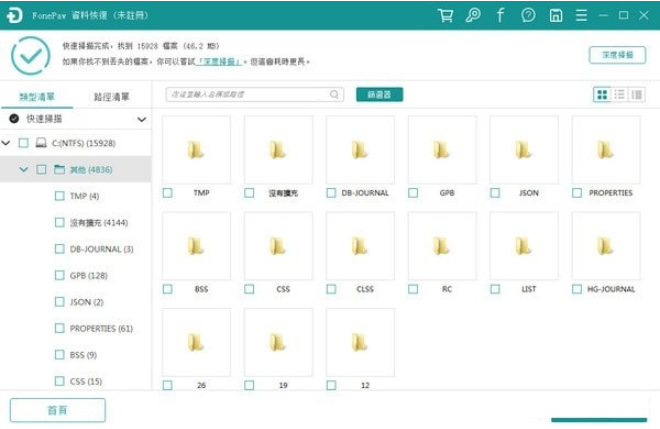
Task: Open the folder thumbnail named 26
Action: coord(196,342)
